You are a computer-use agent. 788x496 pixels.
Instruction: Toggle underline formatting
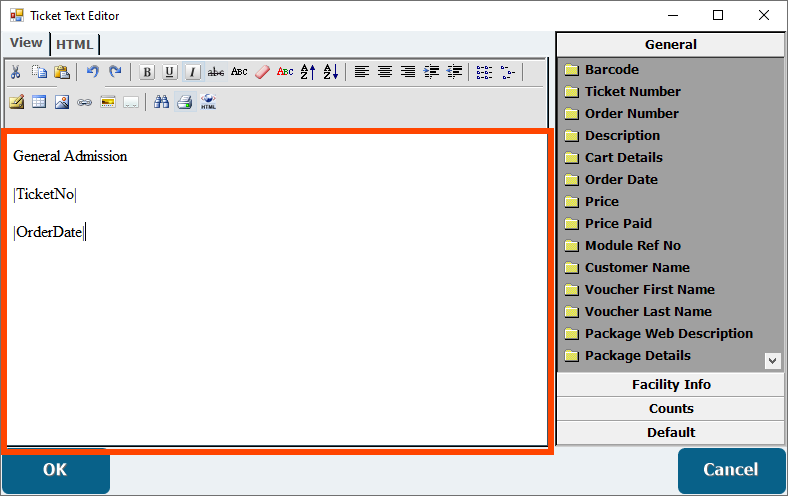click(169, 72)
